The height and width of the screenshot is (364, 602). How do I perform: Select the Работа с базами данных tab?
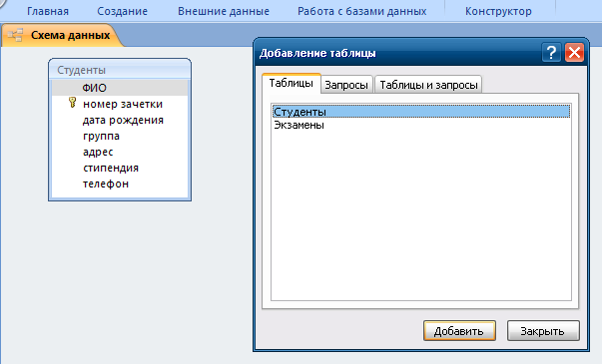362,11
